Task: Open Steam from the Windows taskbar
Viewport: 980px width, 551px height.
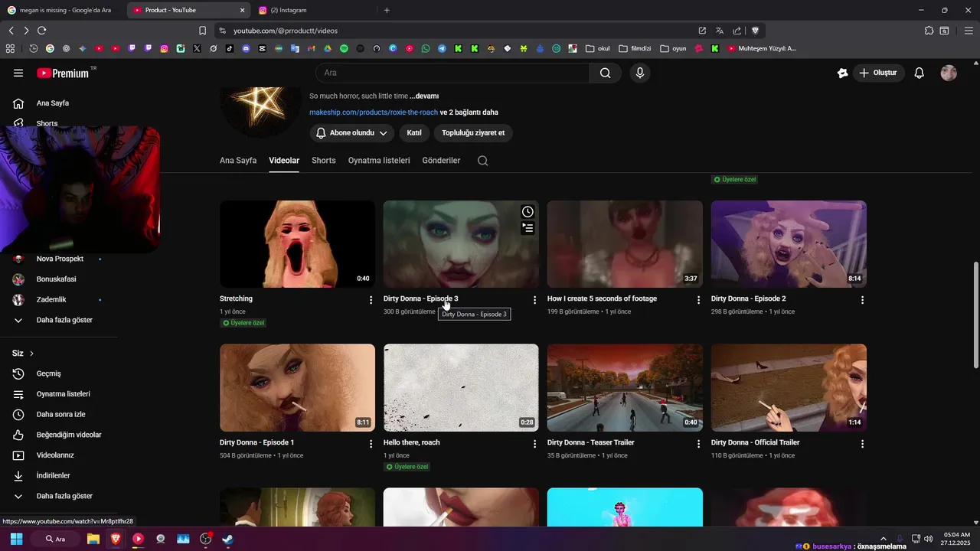Action: (x=227, y=539)
